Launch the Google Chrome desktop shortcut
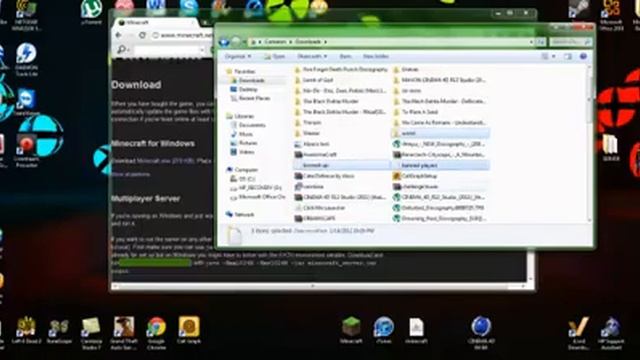The height and width of the screenshot is (360, 640). 156,333
